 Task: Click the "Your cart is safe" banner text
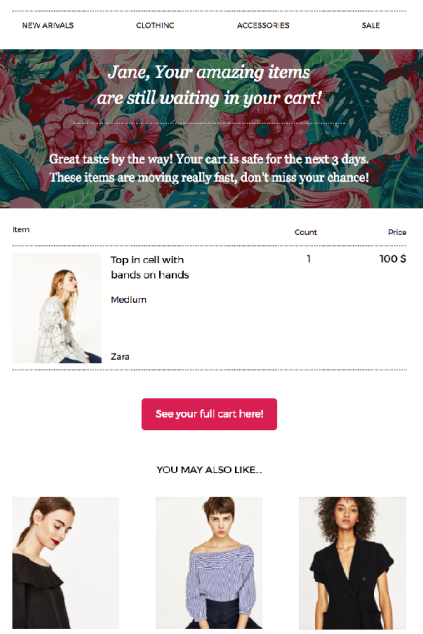point(209,168)
